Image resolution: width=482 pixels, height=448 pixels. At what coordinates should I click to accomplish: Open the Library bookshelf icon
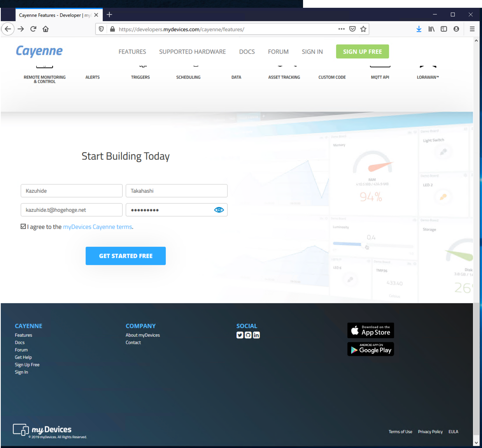[431, 29]
